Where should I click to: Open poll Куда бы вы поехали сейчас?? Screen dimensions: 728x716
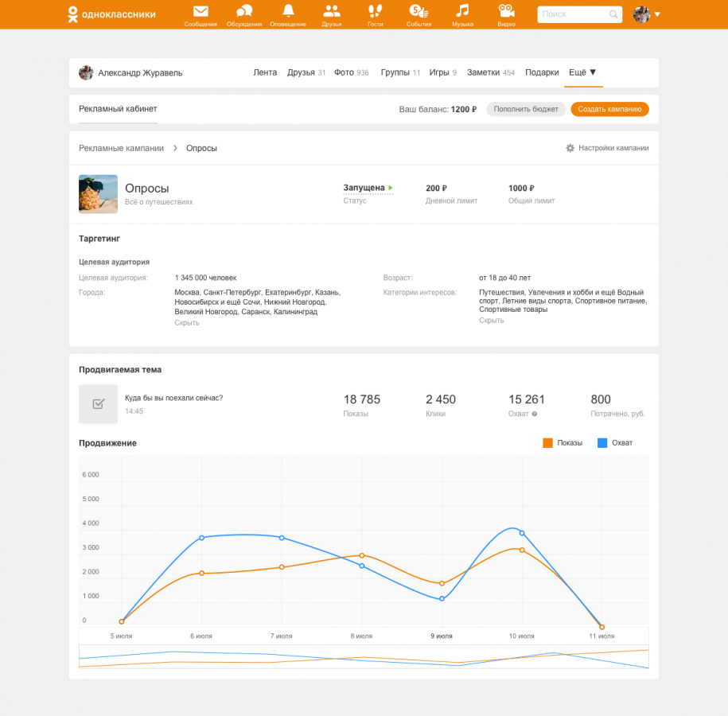pos(173,398)
